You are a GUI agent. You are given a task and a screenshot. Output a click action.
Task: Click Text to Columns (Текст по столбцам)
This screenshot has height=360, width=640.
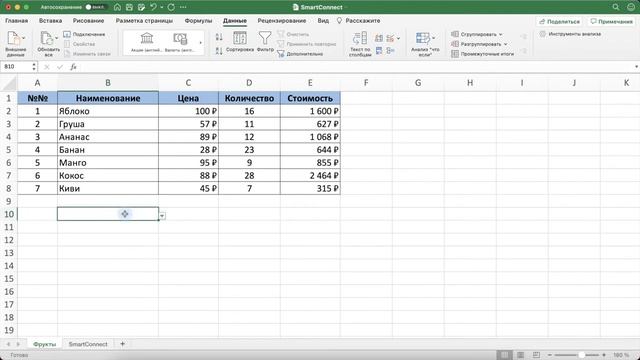pos(360,44)
